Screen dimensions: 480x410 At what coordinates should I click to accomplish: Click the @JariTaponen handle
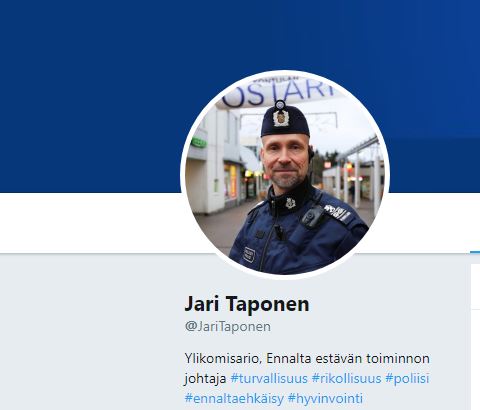(228, 326)
